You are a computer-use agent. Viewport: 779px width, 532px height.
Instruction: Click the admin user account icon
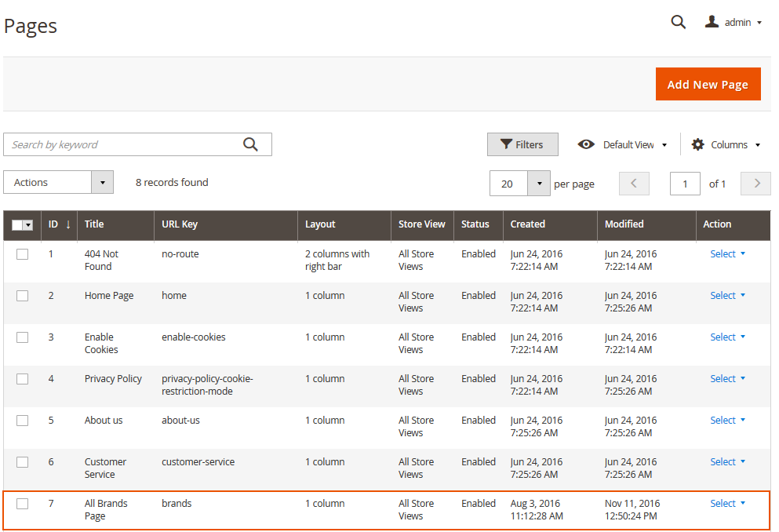point(712,22)
